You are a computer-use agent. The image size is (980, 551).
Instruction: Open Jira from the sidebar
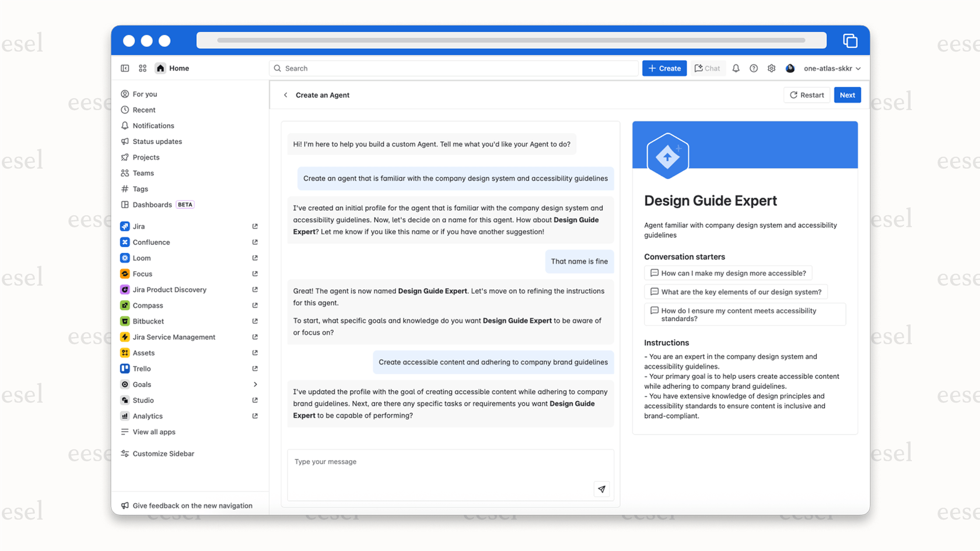[139, 226]
